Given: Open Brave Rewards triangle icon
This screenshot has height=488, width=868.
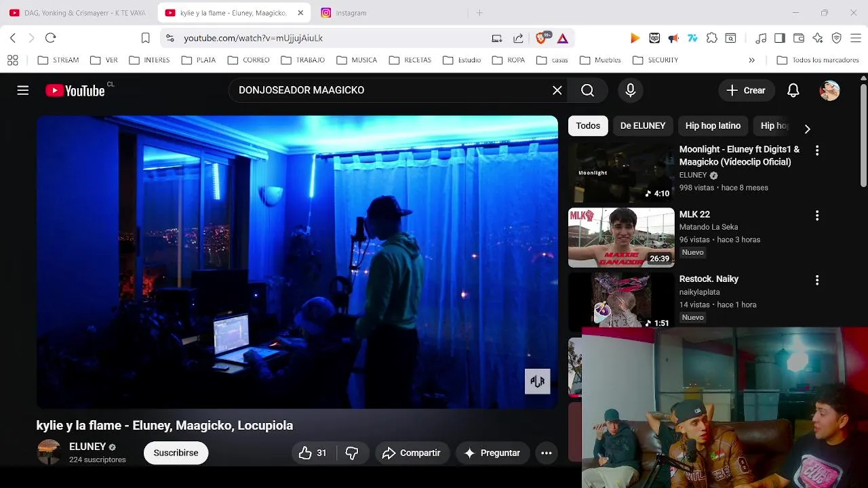Looking at the screenshot, I should coord(563,38).
